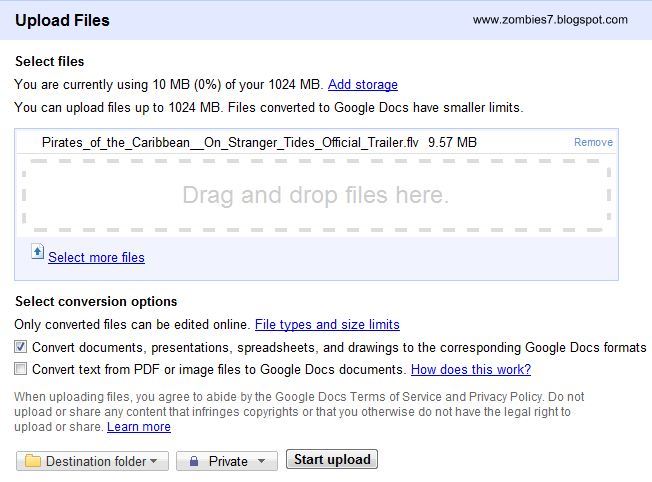This screenshot has height=482, width=652.
Task: Click the www.zombies7.blogspot.com watermark text
Action: point(550,20)
